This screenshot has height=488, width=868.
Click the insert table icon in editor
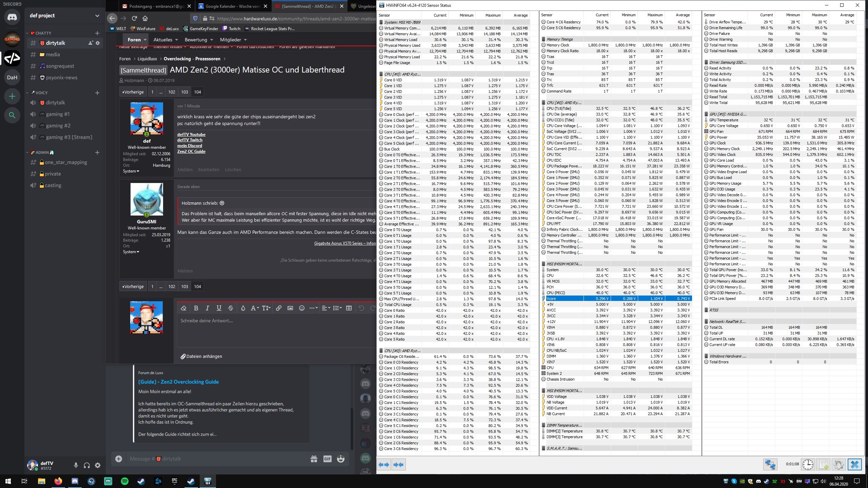(x=349, y=308)
